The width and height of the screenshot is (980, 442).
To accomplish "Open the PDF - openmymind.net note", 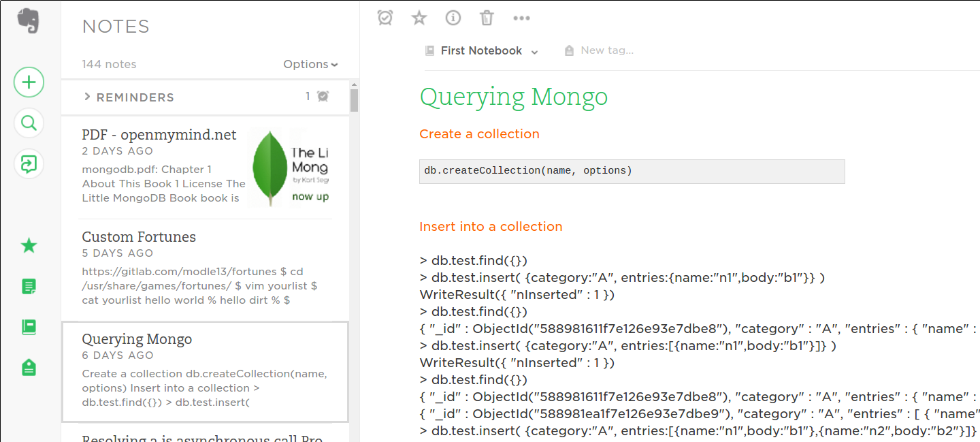I will [x=205, y=167].
